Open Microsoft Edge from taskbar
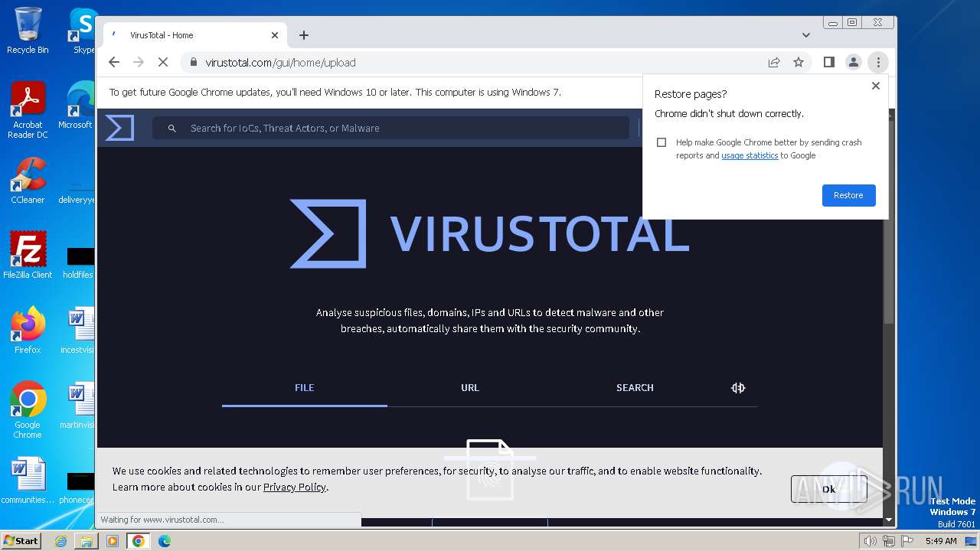The height and width of the screenshot is (551, 980). [165, 541]
